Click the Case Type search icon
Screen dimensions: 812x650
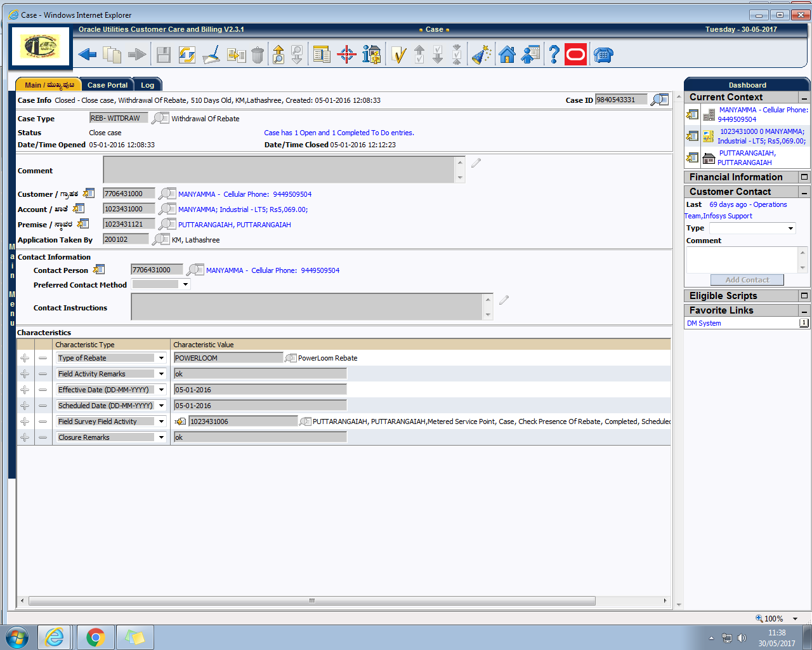[160, 118]
